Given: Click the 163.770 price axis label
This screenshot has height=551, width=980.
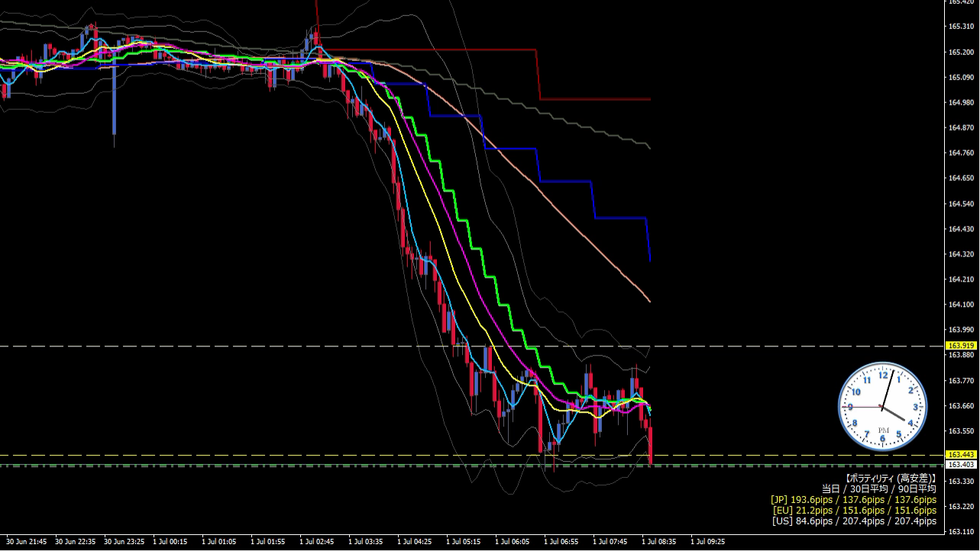Looking at the screenshot, I should (961, 380).
